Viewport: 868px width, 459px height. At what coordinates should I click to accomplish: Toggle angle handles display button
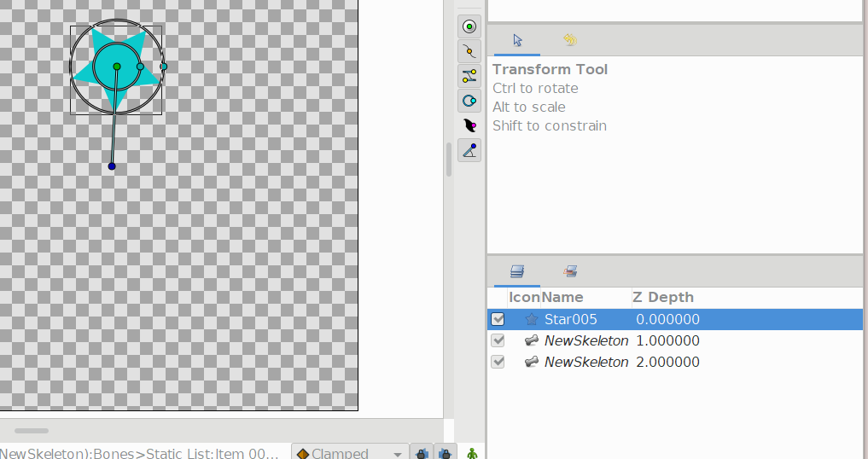pos(469,150)
